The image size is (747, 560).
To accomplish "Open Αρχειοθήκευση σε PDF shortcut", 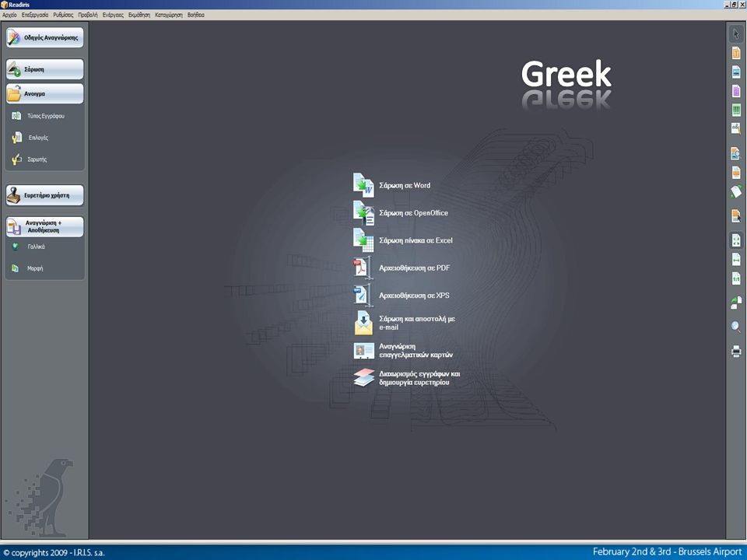I will coord(402,268).
